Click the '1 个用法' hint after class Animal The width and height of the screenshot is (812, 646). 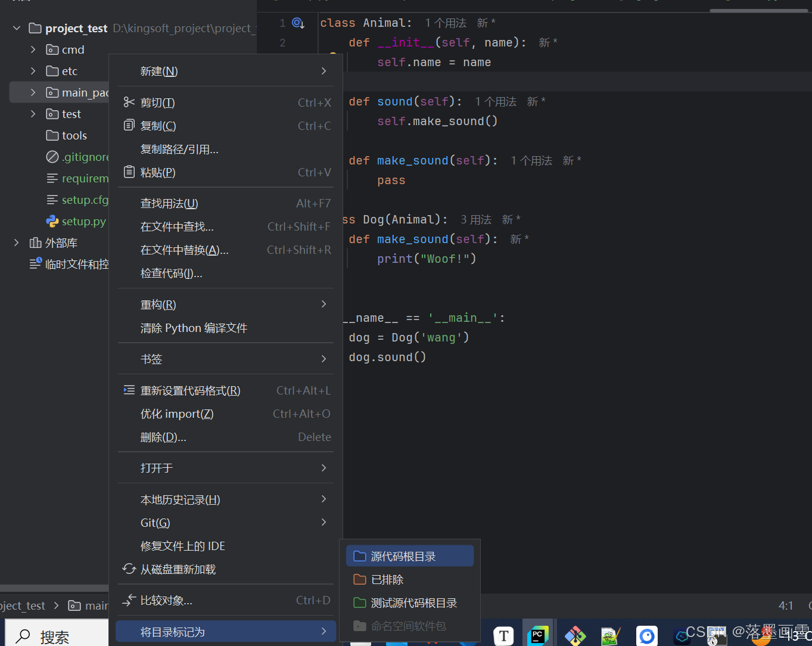click(446, 23)
